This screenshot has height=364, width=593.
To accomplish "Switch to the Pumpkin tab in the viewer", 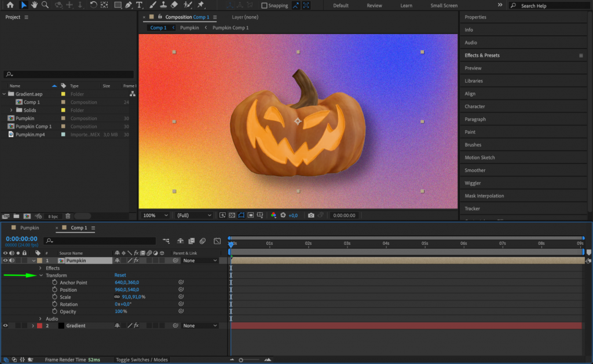I will pyautogui.click(x=190, y=27).
